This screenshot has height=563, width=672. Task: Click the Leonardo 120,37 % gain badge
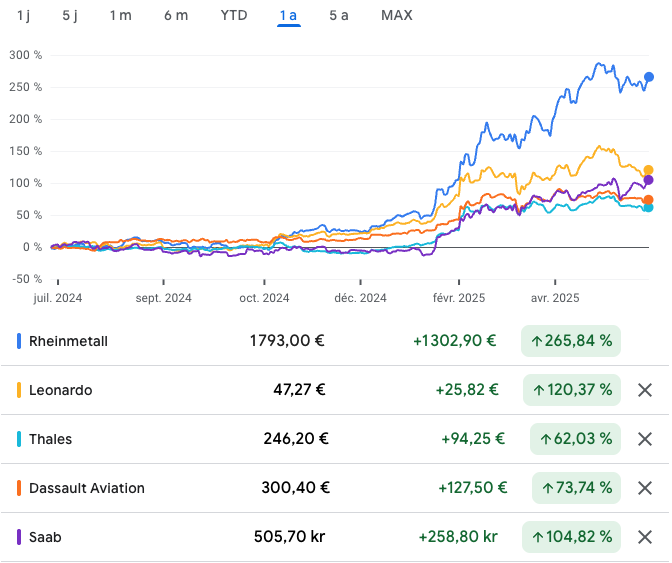point(572,390)
